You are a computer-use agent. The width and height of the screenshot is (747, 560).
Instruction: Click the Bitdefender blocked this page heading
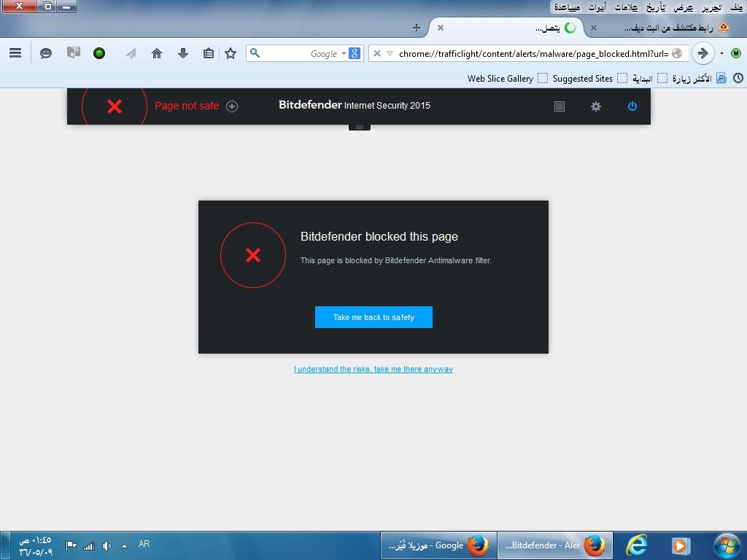click(x=379, y=237)
